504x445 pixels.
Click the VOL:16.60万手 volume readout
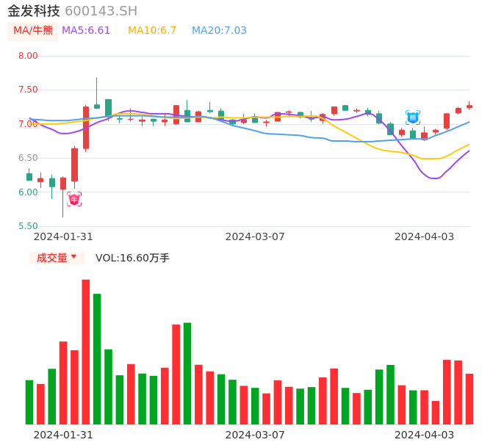132,258
